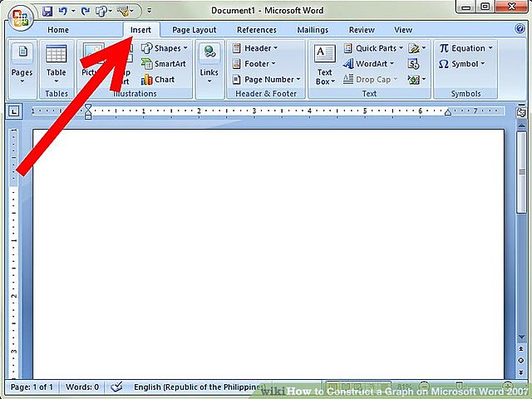Viewport: 532px width, 399px height.
Task: Expand the Links button
Action: [x=209, y=64]
